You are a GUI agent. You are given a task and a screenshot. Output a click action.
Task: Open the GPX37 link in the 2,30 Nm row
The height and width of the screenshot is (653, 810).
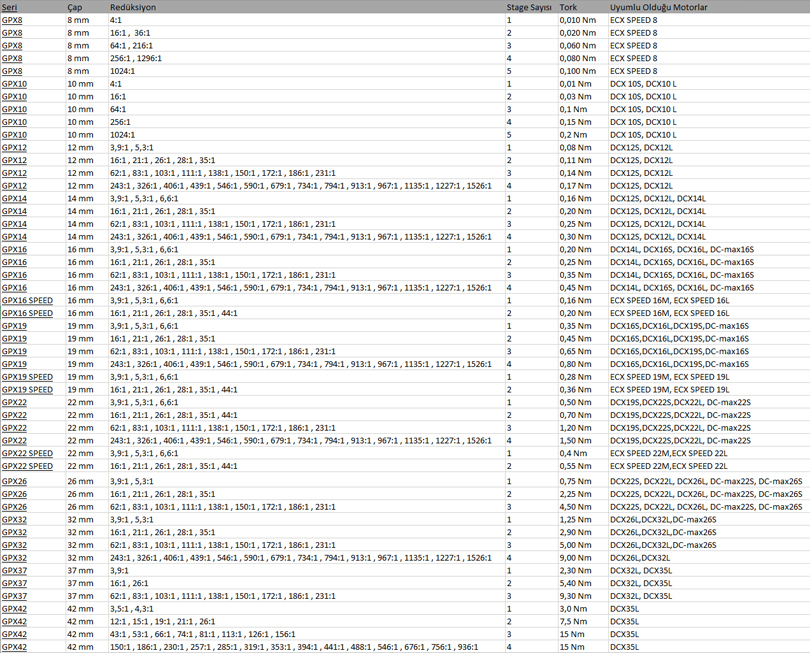(14, 571)
